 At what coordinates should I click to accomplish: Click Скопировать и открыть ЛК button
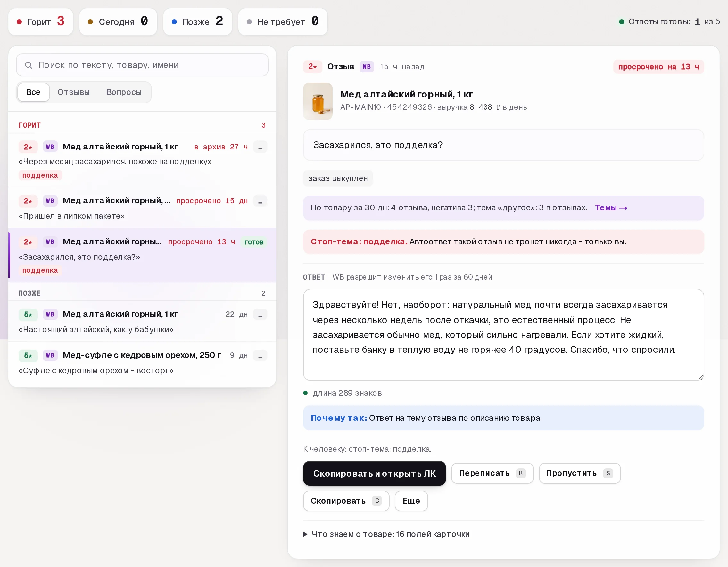coord(374,474)
